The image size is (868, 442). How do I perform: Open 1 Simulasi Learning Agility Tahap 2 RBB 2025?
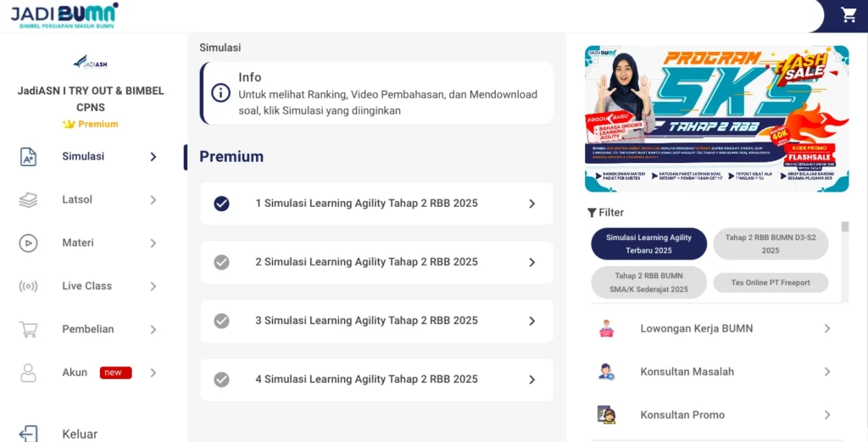click(376, 204)
